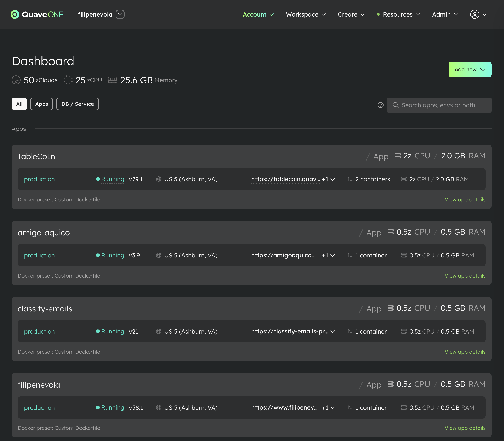This screenshot has width=504, height=441.
Task: Click the v58.1 version label
Action: point(136,408)
